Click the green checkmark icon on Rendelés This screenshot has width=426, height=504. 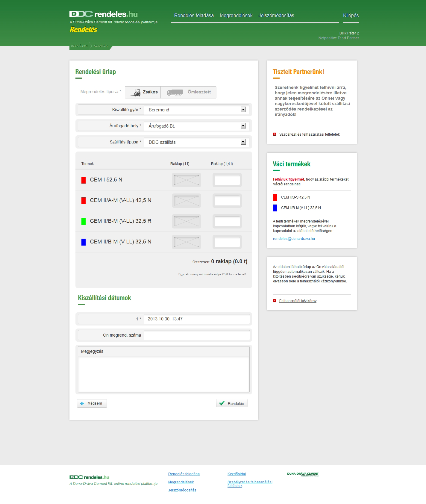tap(222, 403)
